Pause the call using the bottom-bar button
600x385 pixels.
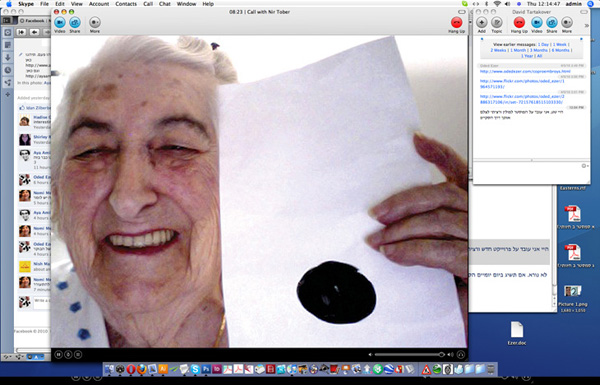click(x=58, y=355)
